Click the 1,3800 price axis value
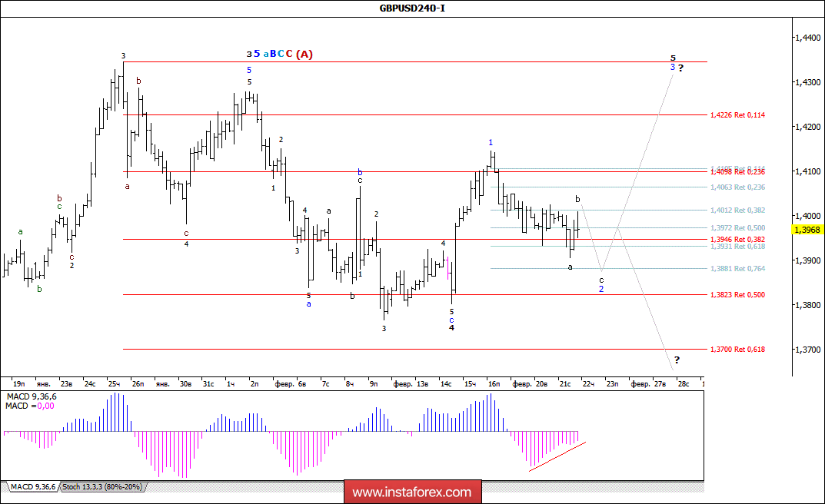This screenshot has width=825, height=504. [807, 305]
